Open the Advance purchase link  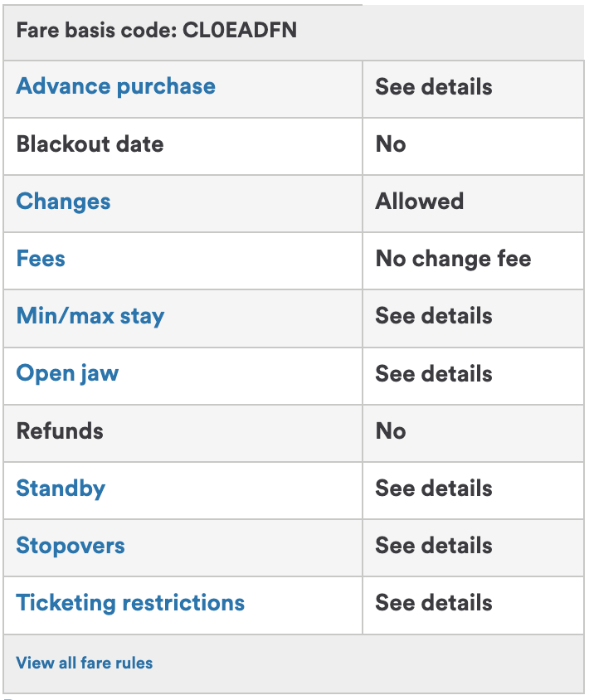(x=115, y=86)
